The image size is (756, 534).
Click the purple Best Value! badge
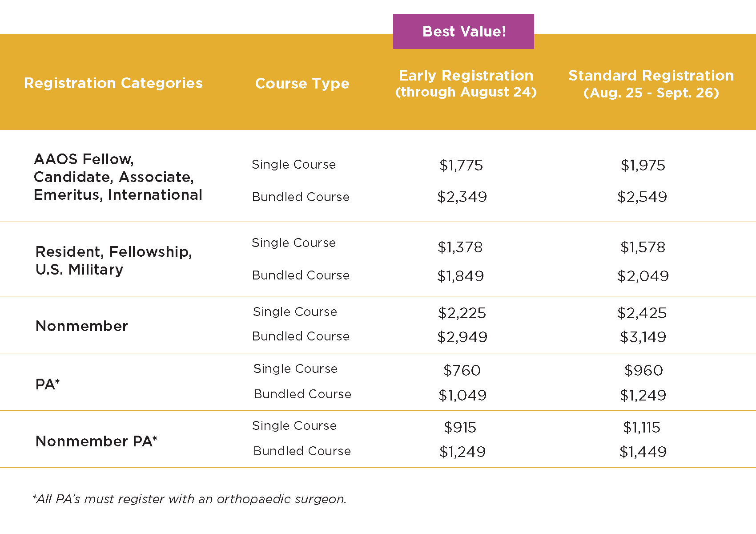(463, 32)
